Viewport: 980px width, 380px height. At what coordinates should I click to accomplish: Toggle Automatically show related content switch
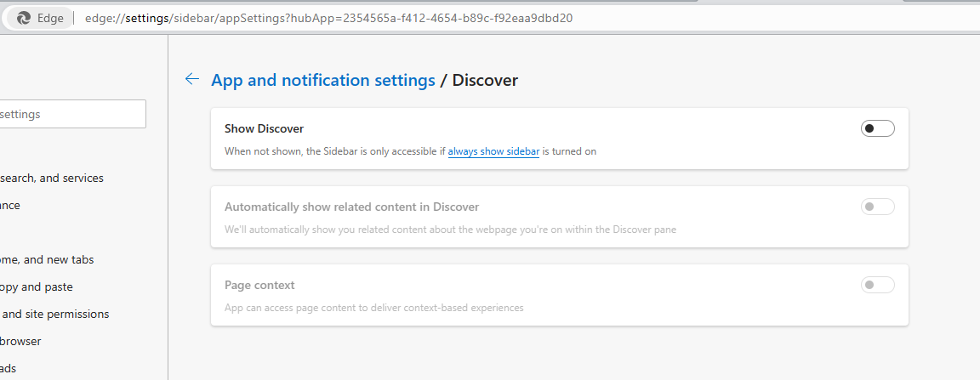coord(877,207)
